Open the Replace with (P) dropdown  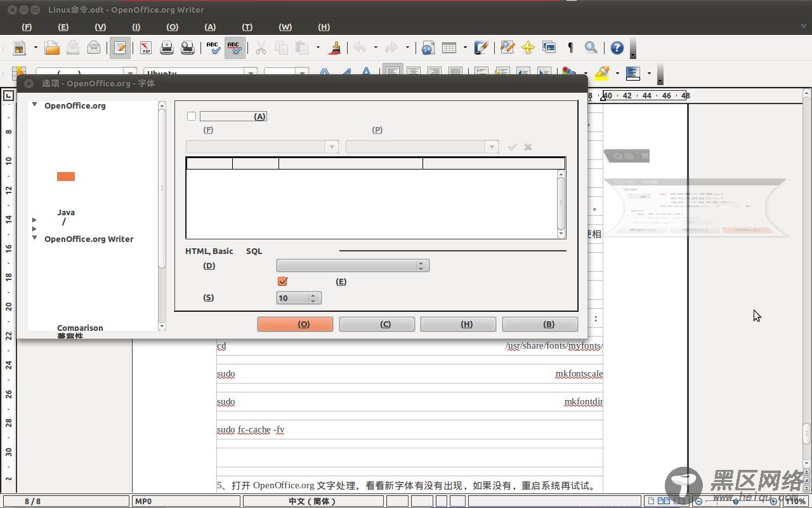point(492,147)
